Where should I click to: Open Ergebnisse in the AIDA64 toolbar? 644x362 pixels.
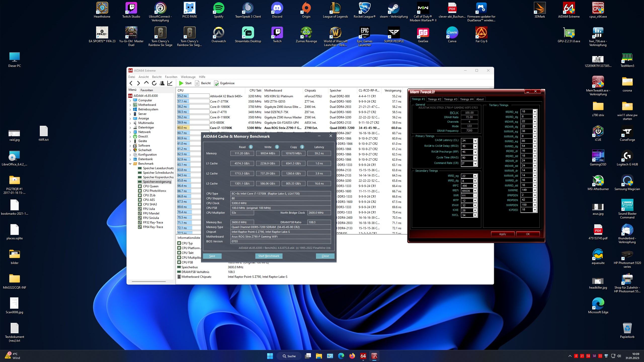click(224, 83)
